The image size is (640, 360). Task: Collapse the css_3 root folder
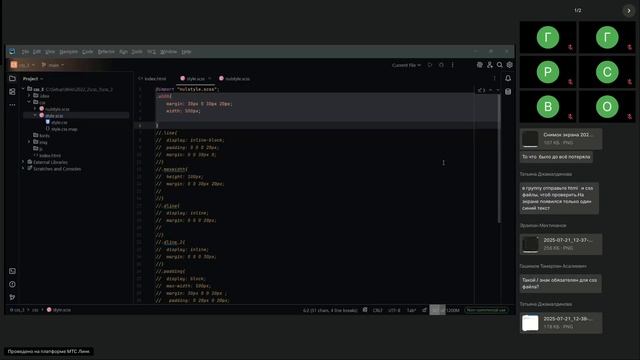(23, 89)
